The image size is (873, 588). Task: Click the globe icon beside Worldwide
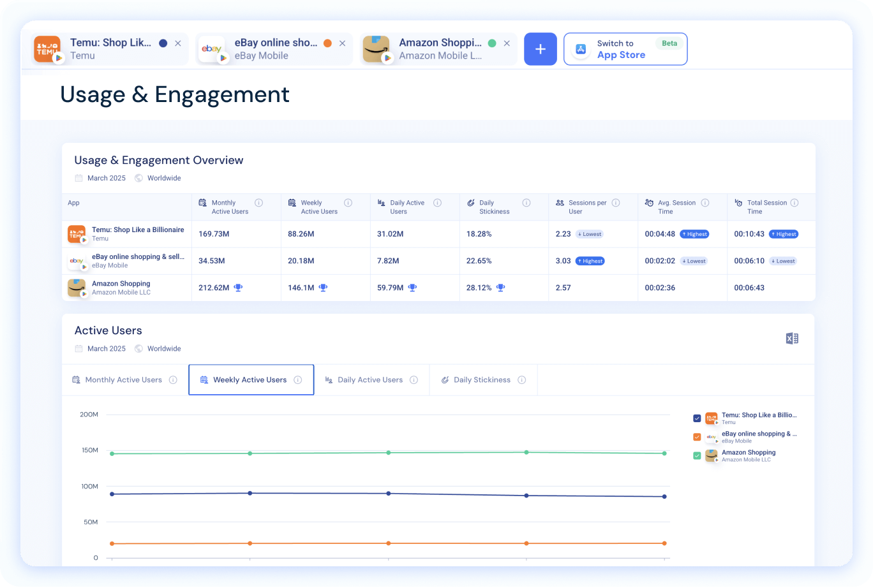[x=138, y=178]
